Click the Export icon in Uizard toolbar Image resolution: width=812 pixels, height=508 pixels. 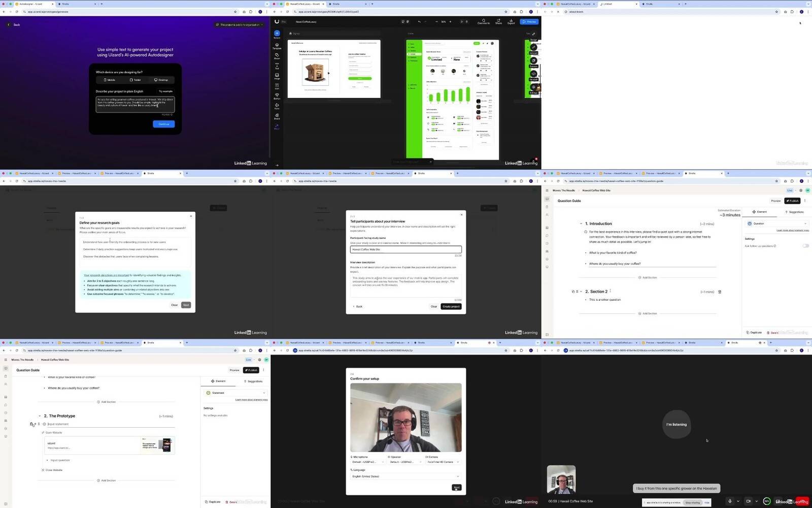click(511, 21)
